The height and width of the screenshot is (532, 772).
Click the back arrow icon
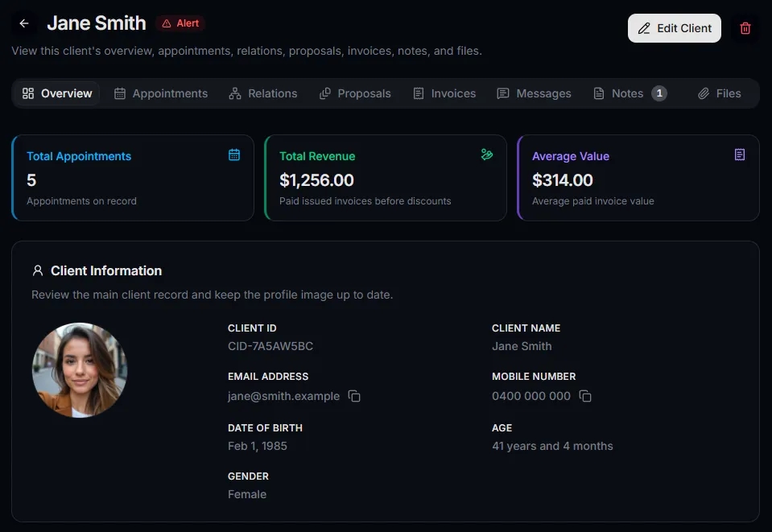coord(24,23)
